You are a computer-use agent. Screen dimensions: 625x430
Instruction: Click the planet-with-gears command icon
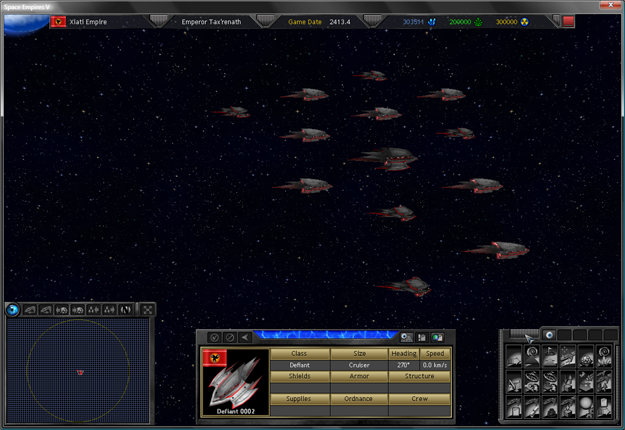[x=586, y=407]
